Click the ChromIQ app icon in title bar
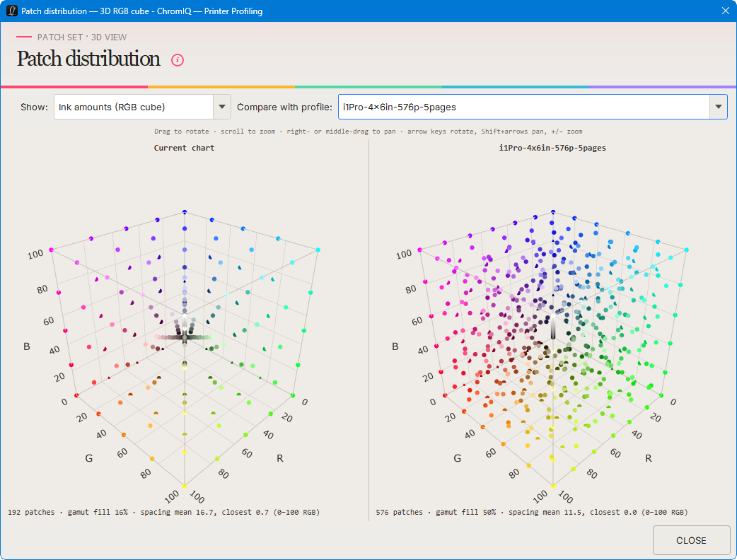The image size is (737, 560). [12, 11]
